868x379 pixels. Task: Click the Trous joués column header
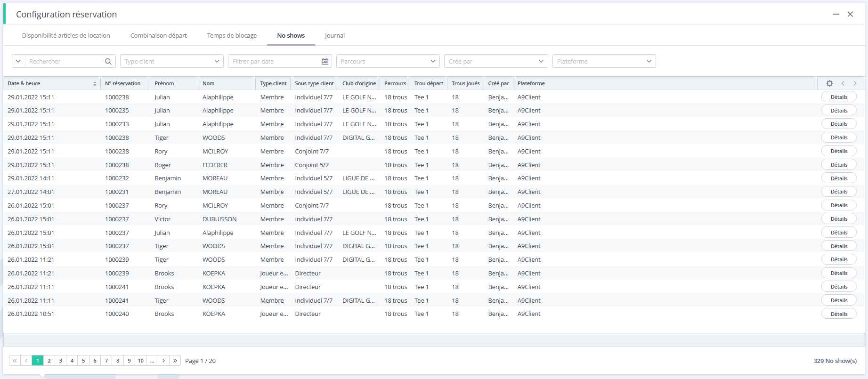466,83
